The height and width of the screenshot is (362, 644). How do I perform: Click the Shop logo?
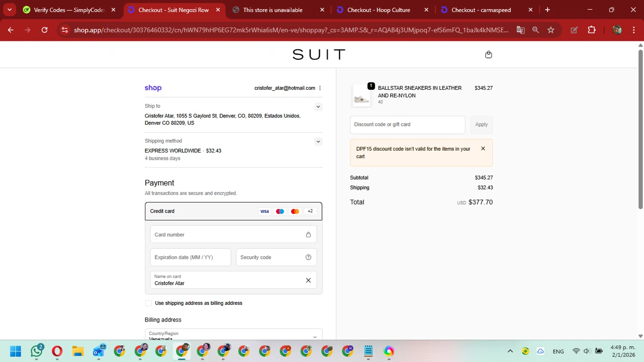click(153, 88)
